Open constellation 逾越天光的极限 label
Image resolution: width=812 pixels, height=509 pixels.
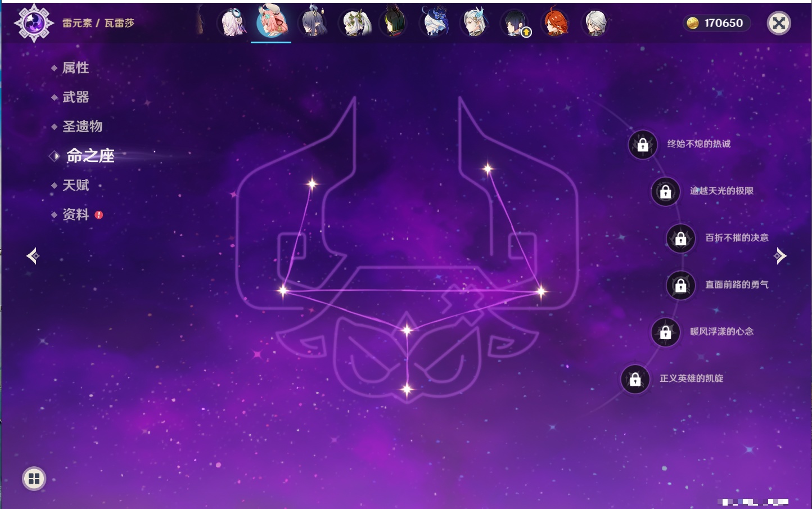pyautogui.click(x=721, y=191)
